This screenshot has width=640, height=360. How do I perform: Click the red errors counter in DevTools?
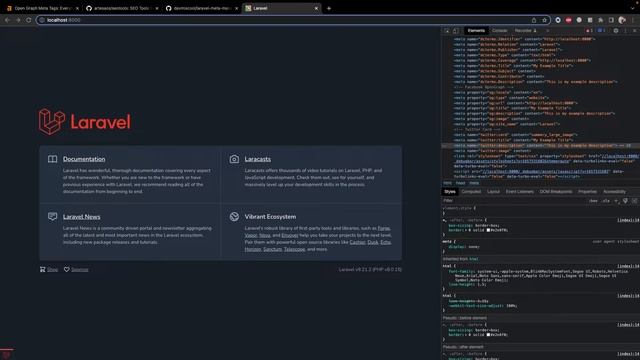pyautogui.click(x=589, y=31)
